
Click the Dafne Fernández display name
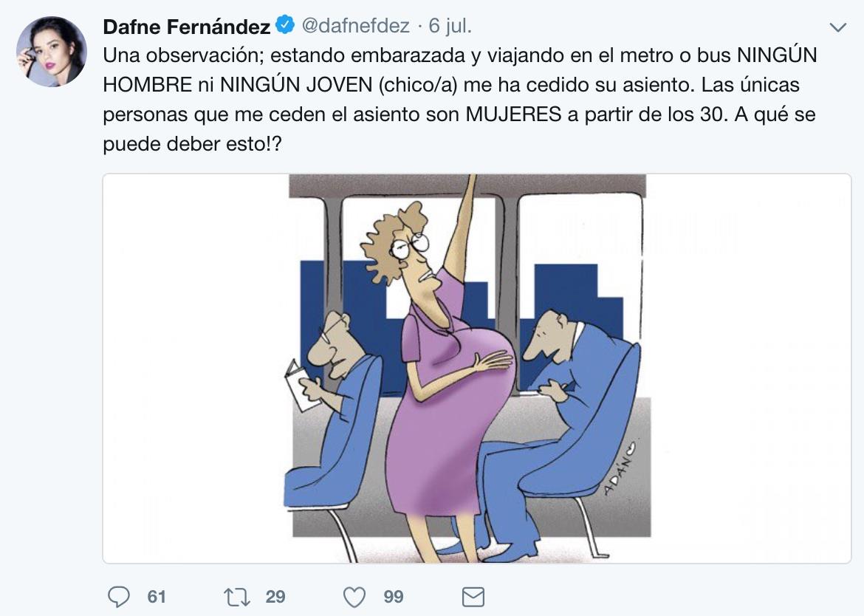click(186, 27)
